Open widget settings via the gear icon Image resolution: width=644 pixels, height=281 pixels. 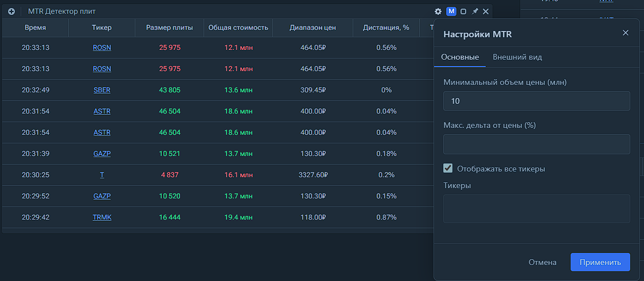tap(438, 11)
